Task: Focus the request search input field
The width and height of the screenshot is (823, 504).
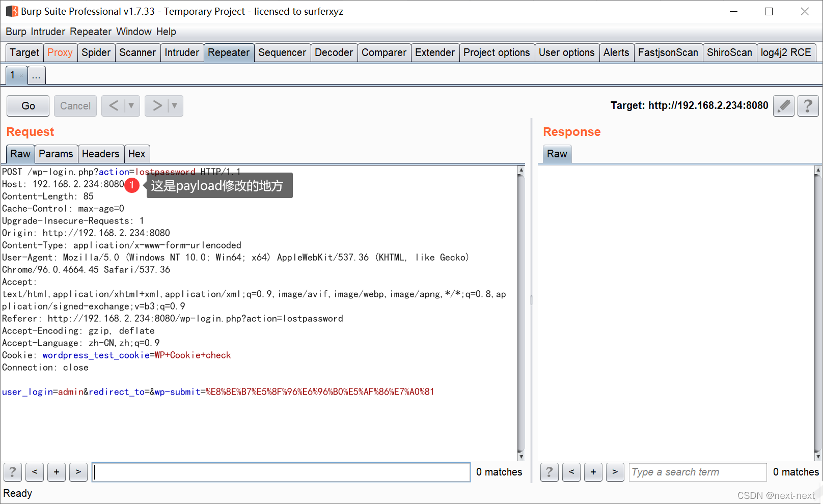Action: point(281,472)
